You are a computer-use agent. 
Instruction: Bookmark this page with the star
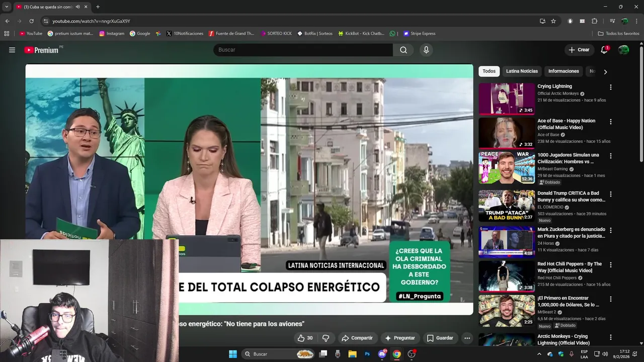coord(553,21)
